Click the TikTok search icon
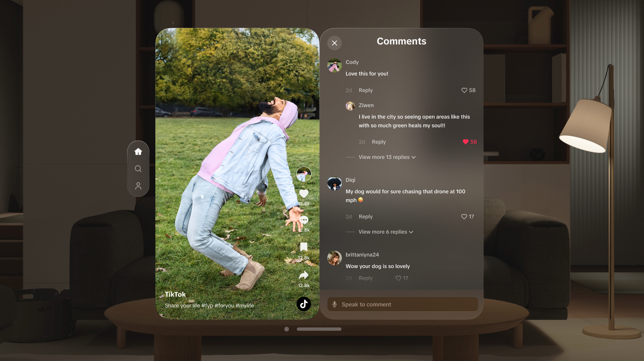 pos(138,168)
